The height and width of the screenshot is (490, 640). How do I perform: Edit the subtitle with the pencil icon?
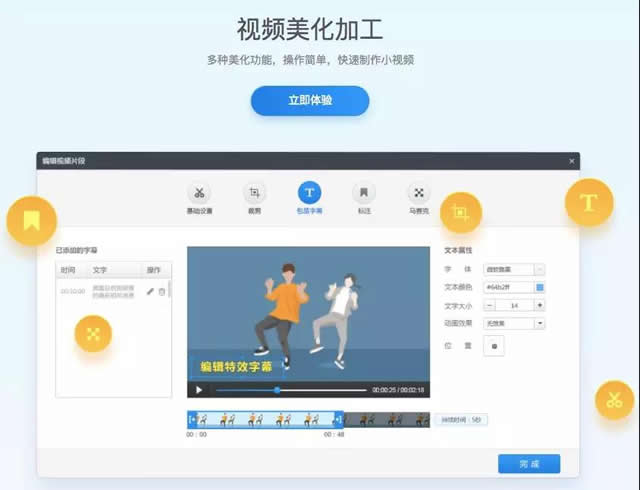point(150,291)
